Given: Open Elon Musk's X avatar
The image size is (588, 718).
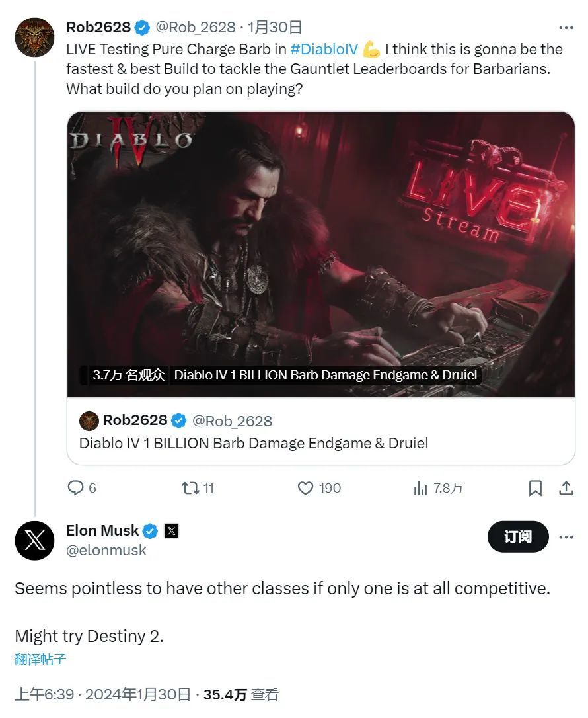Looking at the screenshot, I should [34, 540].
